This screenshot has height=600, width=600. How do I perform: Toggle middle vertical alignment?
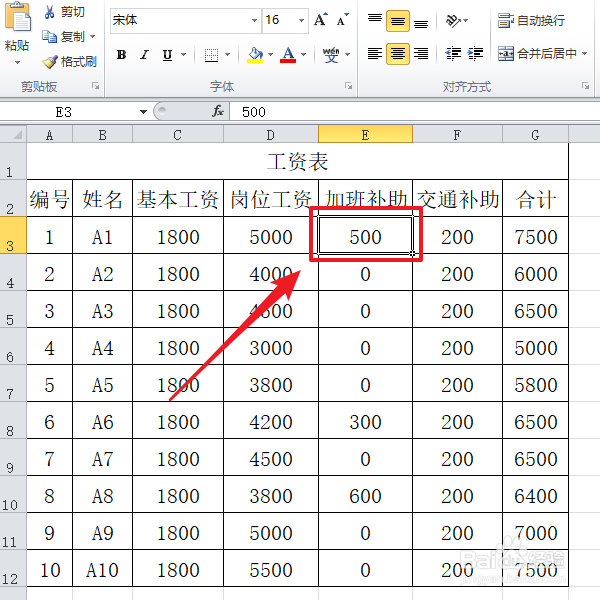[x=398, y=21]
